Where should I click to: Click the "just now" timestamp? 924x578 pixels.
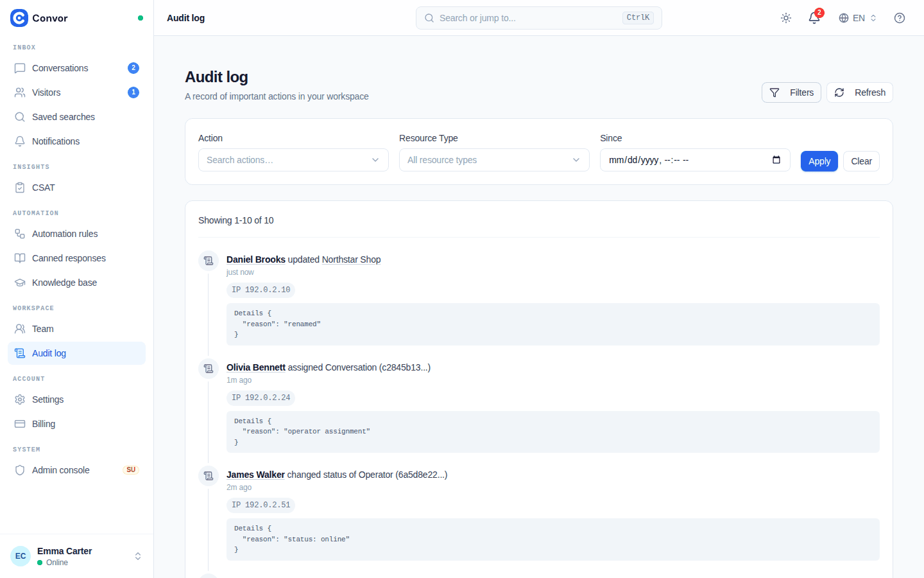(x=240, y=272)
